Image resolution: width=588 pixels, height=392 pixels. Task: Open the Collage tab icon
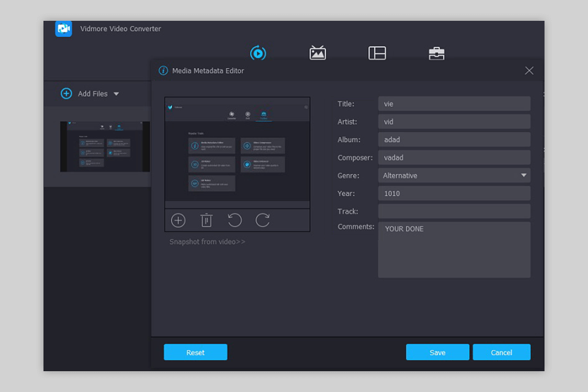click(x=377, y=53)
